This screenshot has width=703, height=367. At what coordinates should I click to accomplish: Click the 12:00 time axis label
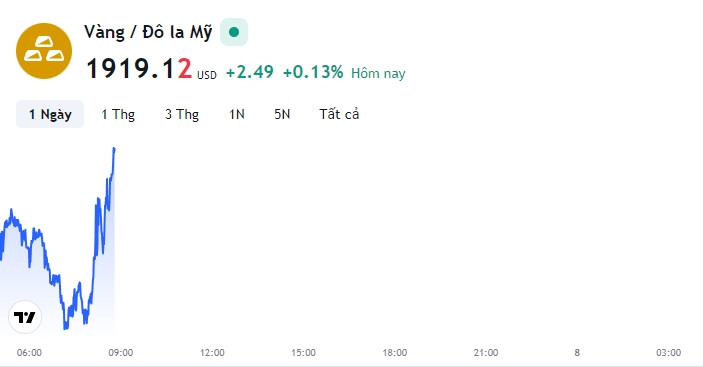tap(212, 353)
